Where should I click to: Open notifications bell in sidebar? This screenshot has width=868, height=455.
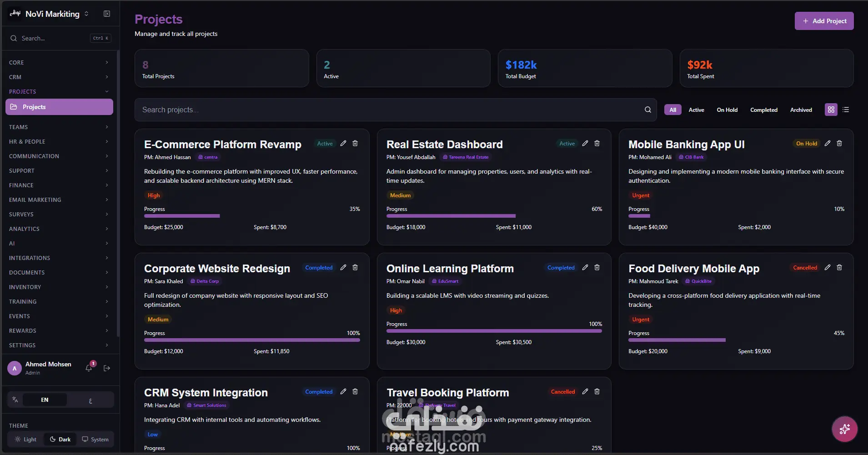pyautogui.click(x=89, y=368)
